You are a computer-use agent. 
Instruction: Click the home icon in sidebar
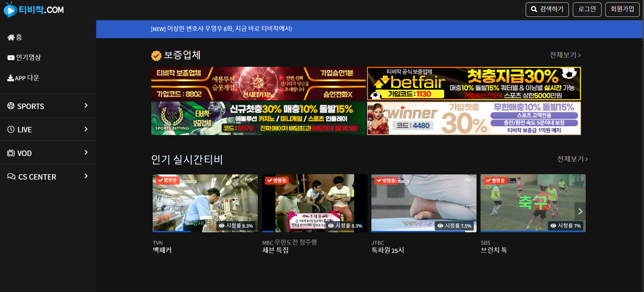11,37
